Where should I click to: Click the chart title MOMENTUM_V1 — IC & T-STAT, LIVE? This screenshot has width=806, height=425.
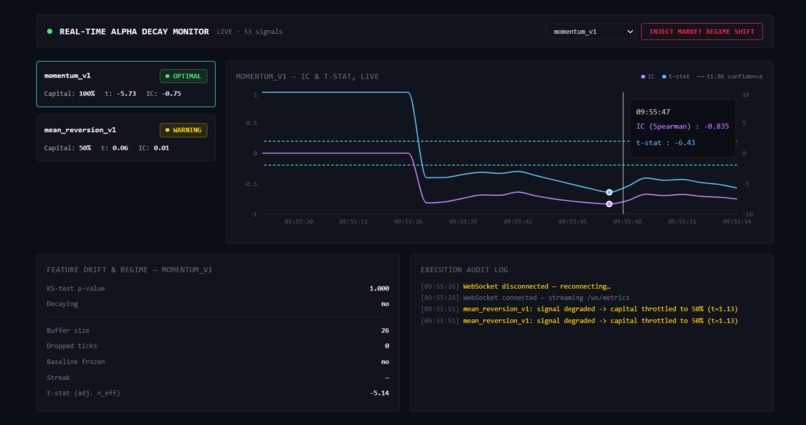pos(307,77)
